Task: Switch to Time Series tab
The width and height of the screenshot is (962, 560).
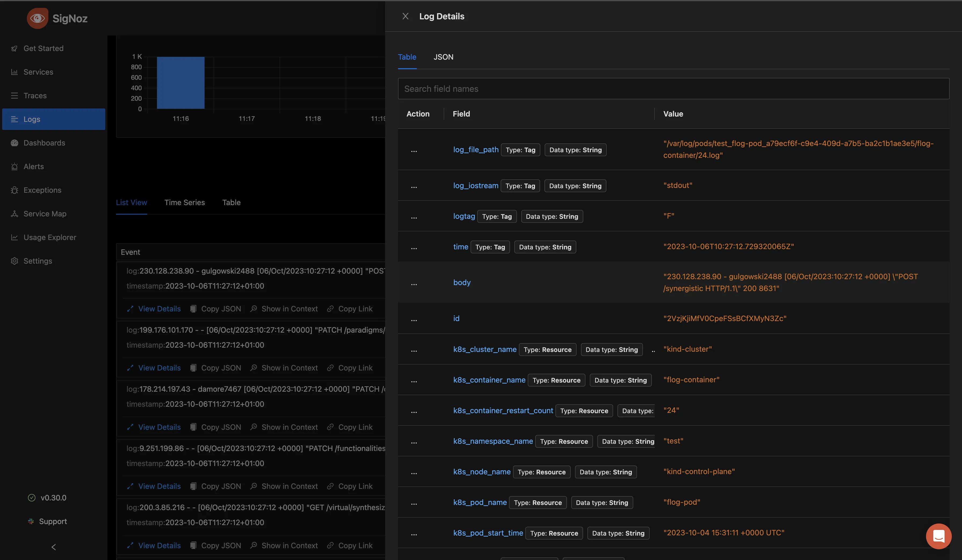Action: tap(185, 203)
